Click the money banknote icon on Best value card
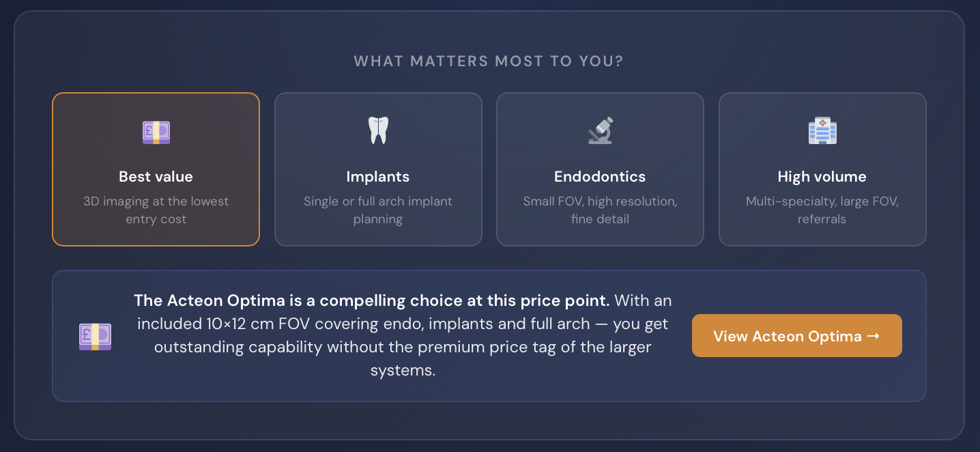Screen dimensions: 980x452 click(x=156, y=132)
